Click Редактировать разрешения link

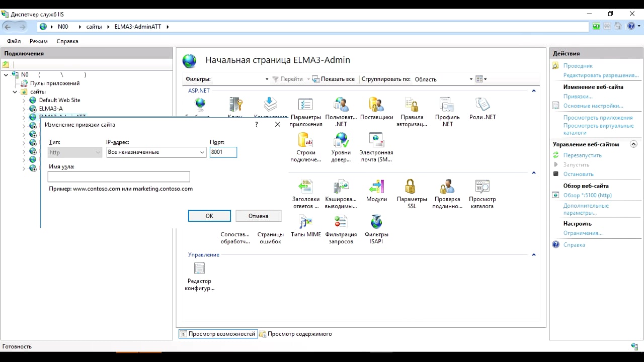tap(601, 75)
